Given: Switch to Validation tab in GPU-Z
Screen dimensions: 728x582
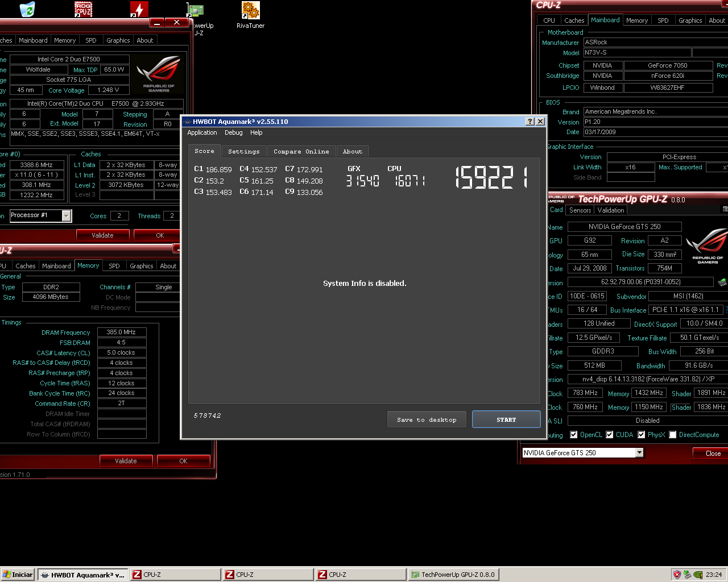Looking at the screenshot, I should pyautogui.click(x=611, y=210).
